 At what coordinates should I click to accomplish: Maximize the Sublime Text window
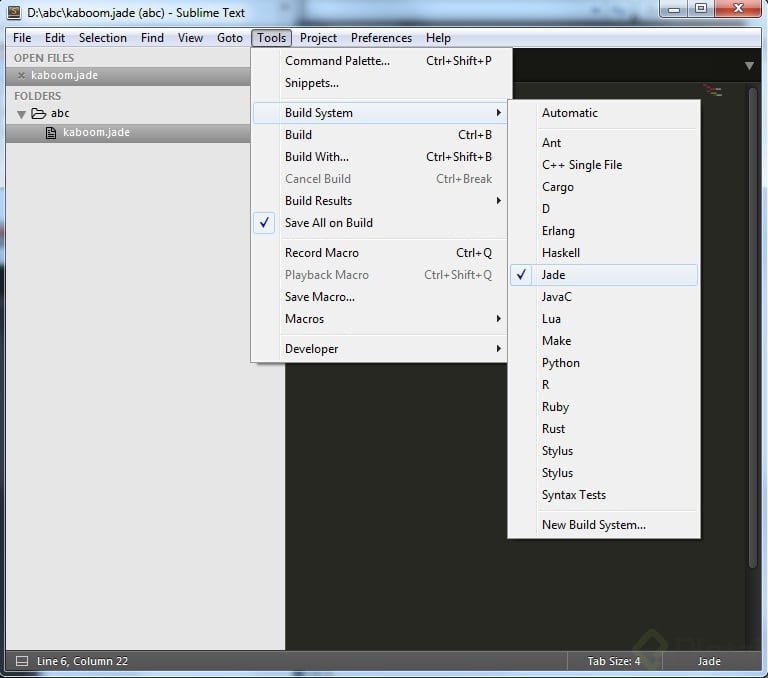pyautogui.click(x=701, y=9)
